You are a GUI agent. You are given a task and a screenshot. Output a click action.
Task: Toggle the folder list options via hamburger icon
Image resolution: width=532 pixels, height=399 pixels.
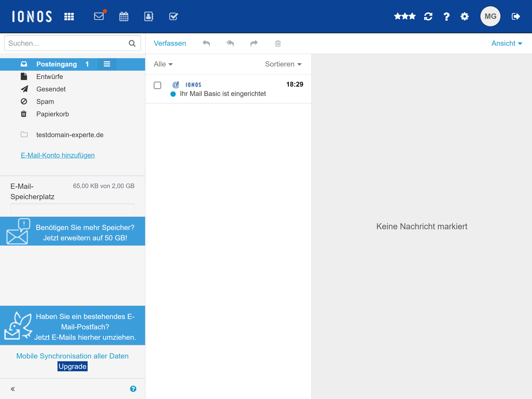107,64
